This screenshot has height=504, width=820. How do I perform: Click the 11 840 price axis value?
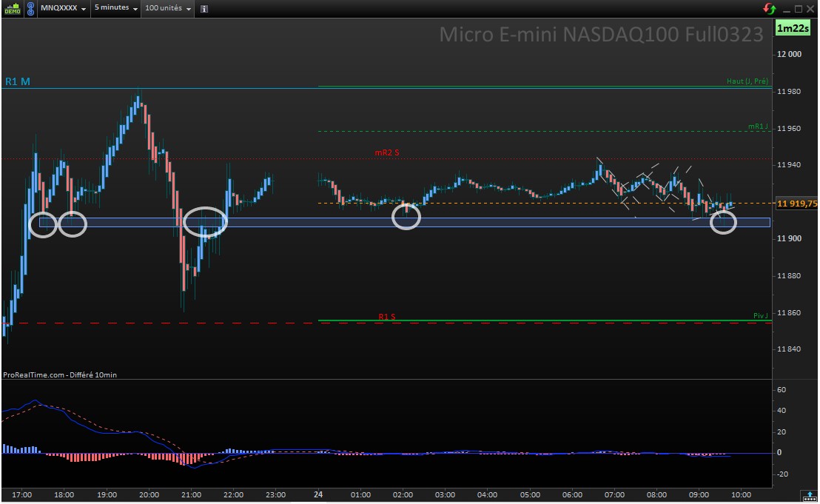[x=789, y=349]
